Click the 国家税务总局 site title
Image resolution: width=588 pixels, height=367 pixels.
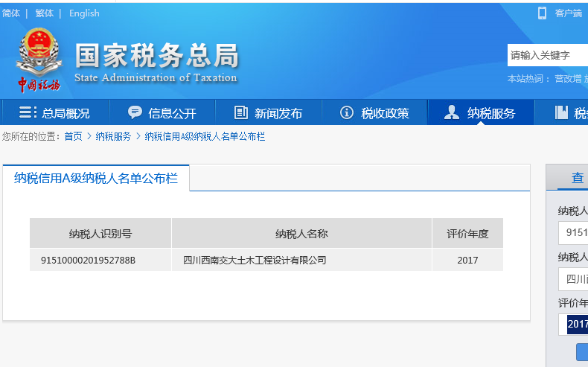pyautogui.click(x=157, y=56)
